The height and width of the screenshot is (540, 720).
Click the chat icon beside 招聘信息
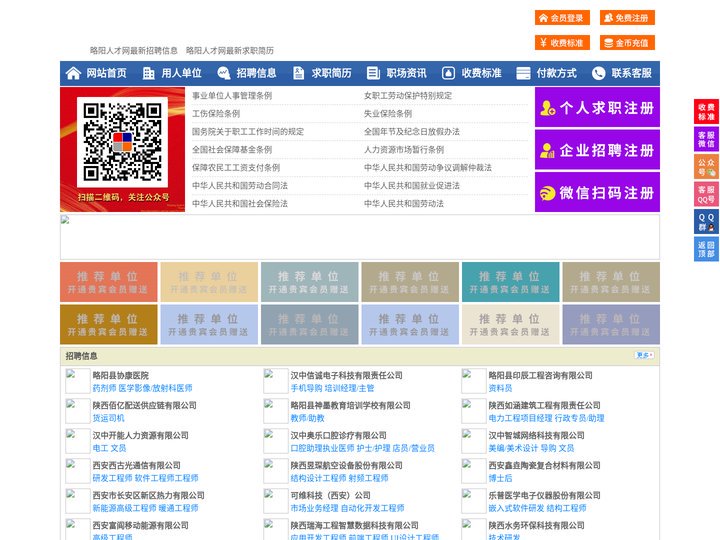tap(224, 73)
